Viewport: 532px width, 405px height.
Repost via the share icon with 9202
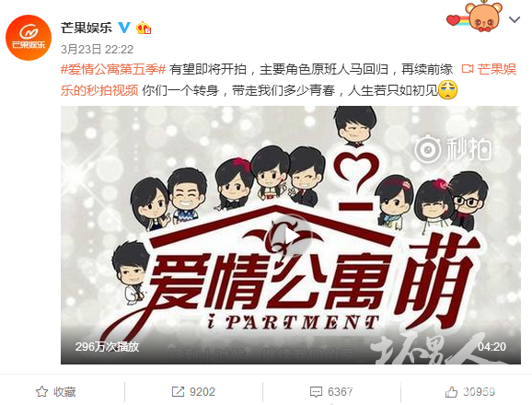click(193, 392)
